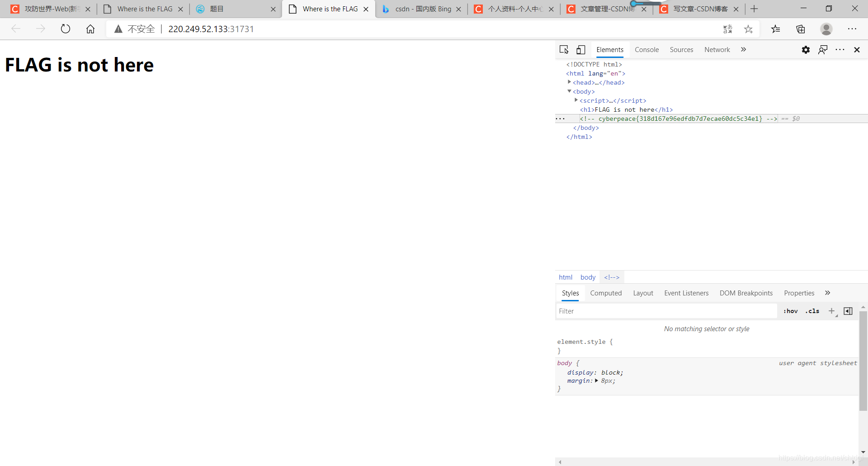The image size is (868, 466).
Task: Switch to the Elements tab
Action: click(x=610, y=50)
